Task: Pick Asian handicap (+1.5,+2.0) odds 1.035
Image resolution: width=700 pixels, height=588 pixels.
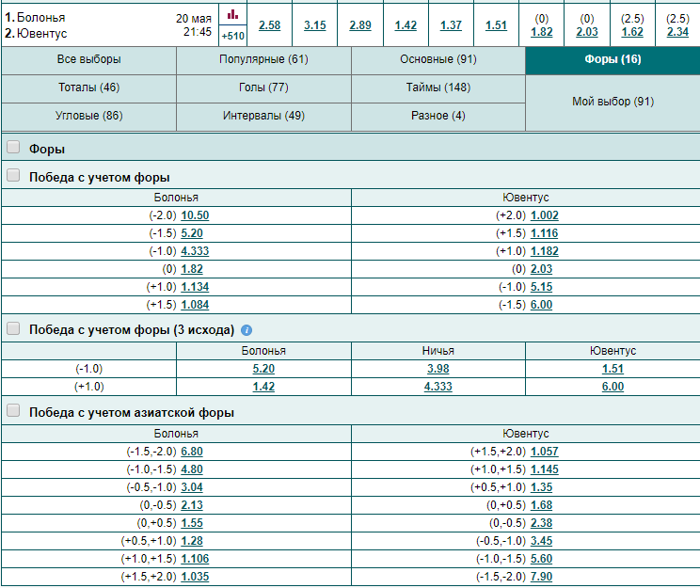Action: (x=195, y=577)
